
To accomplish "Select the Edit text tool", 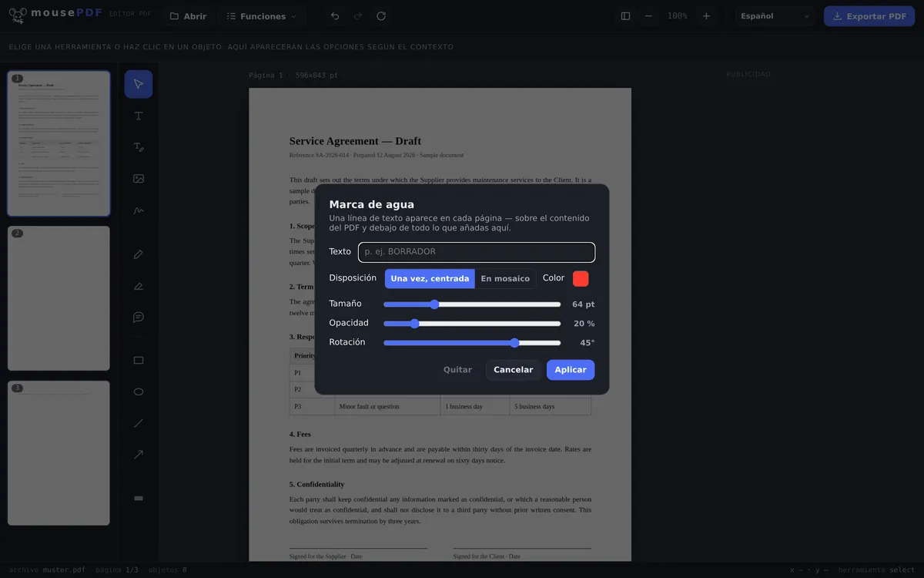I will pyautogui.click(x=139, y=147).
